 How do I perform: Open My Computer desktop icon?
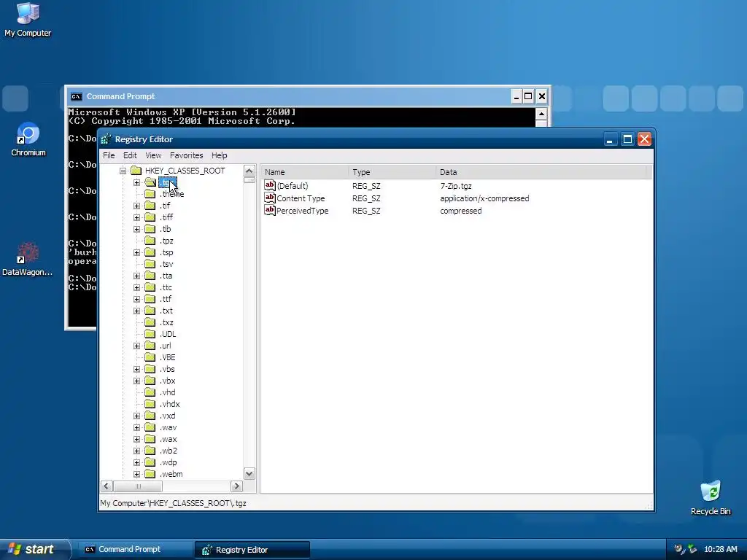point(28,20)
